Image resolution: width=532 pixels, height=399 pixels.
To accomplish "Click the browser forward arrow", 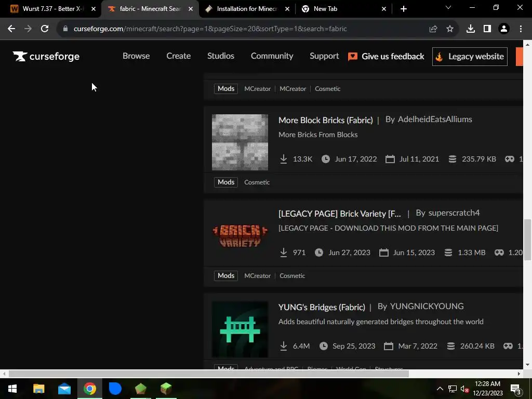I will click(28, 29).
